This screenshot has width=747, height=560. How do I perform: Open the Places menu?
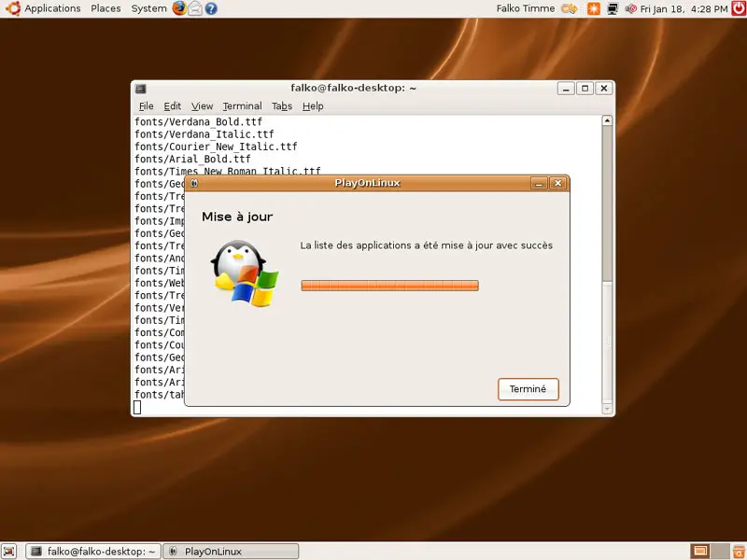tap(106, 8)
